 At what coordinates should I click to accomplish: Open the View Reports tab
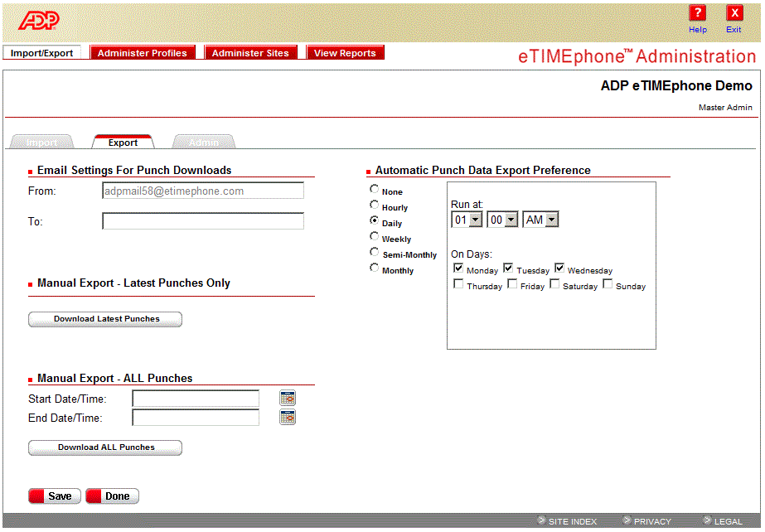point(345,53)
